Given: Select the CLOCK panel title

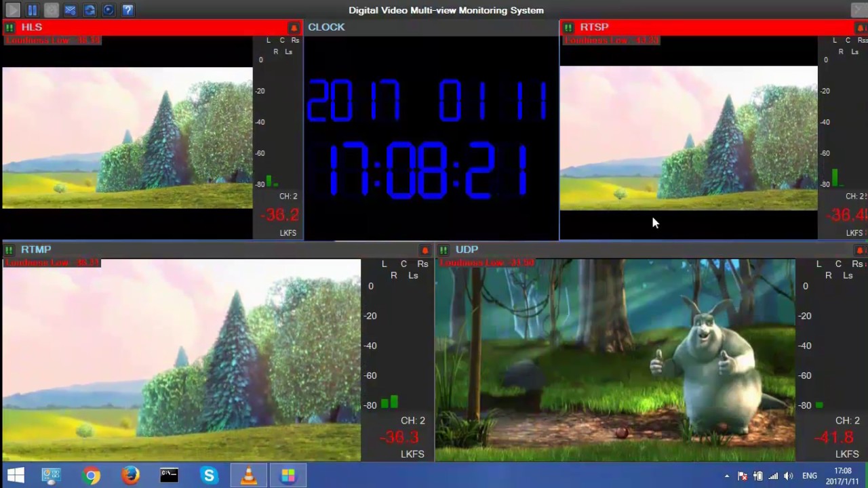Looking at the screenshot, I should click(326, 27).
